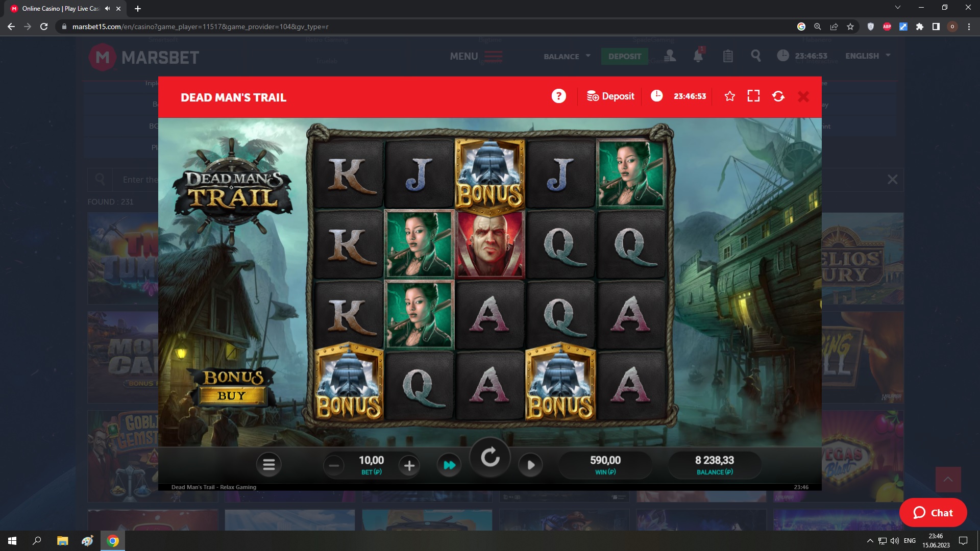Click the help question mark icon
The width and height of the screenshot is (980, 551).
(558, 96)
